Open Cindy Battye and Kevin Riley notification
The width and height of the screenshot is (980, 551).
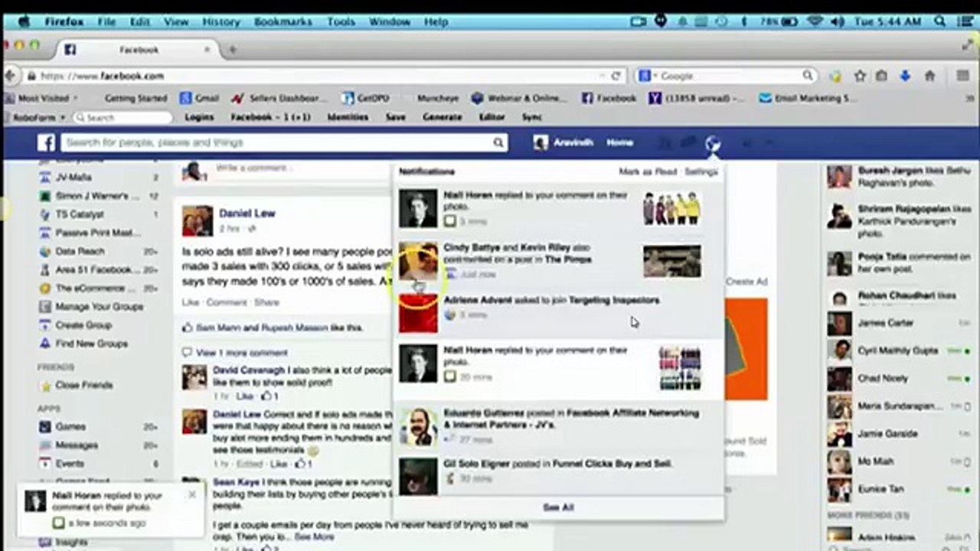(x=558, y=262)
